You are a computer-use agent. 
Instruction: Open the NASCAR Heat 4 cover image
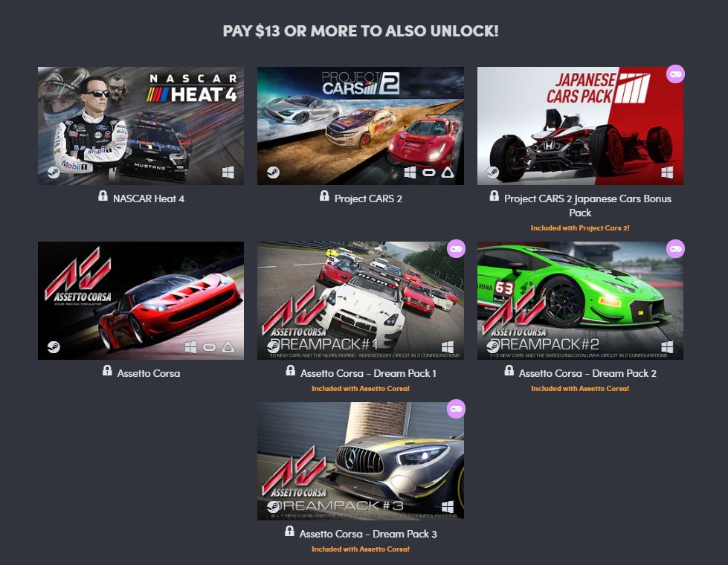pyautogui.click(x=141, y=126)
